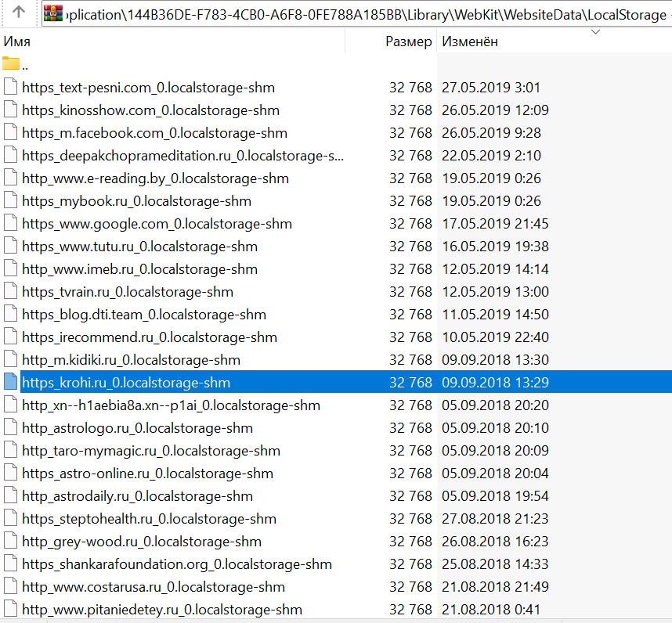Viewport: 672px width, 623px height.
Task: Click the date 25.08.2018 14:33
Action: tap(495, 564)
